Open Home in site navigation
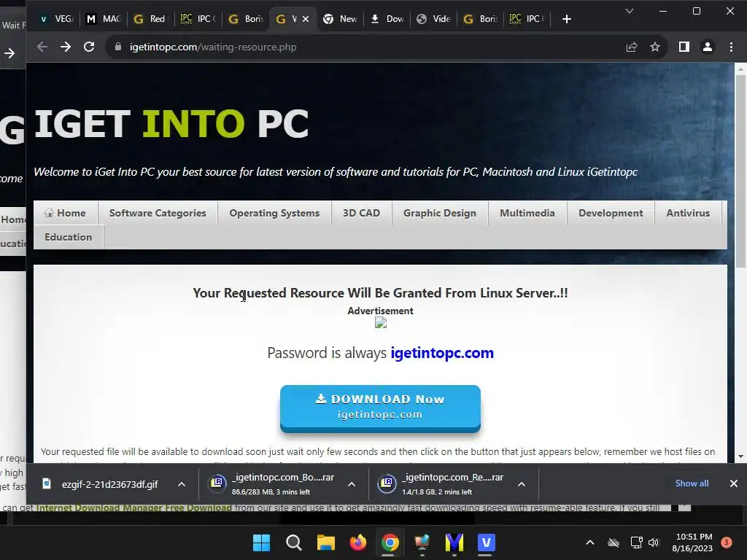747x560 pixels. [x=65, y=213]
